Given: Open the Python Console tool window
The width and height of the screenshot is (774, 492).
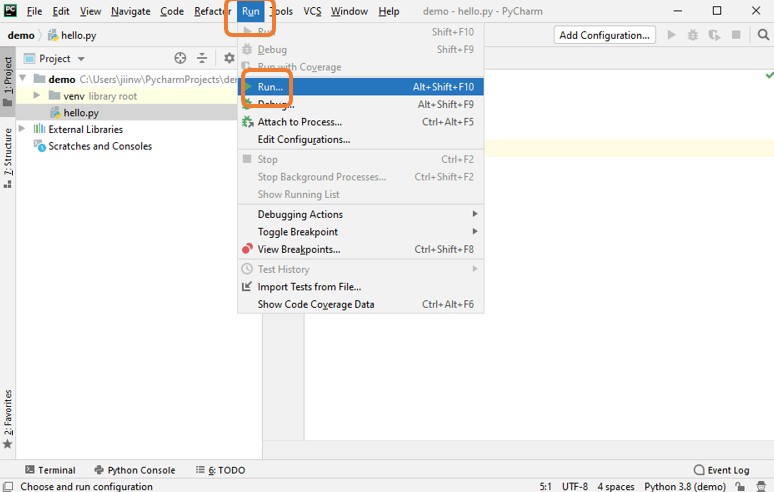Looking at the screenshot, I should tap(135, 470).
